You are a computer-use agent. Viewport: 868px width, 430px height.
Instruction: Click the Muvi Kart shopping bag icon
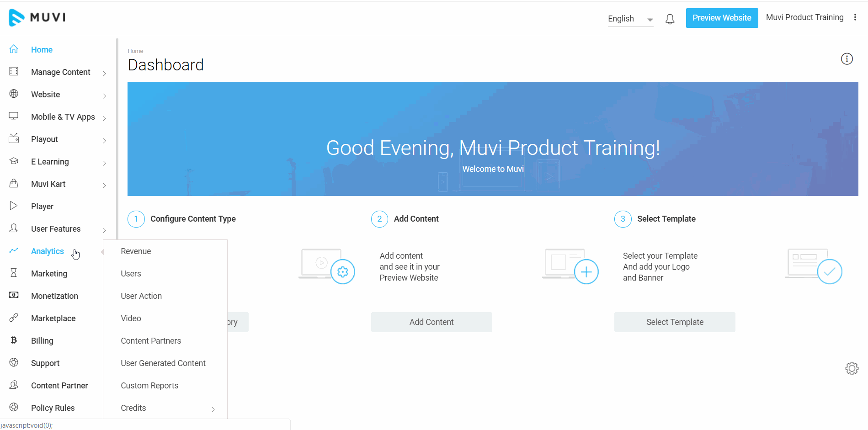point(14,183)
